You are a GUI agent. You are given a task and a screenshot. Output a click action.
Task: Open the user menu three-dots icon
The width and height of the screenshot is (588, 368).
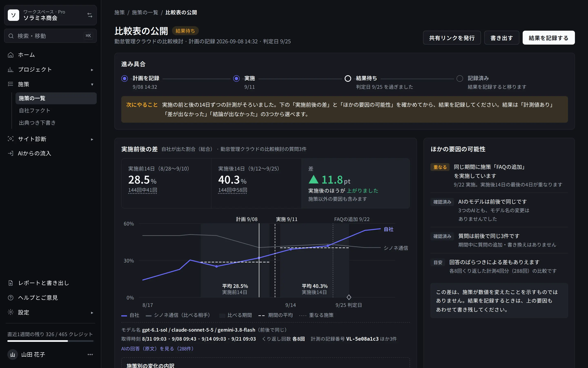(x=90, y=355)
